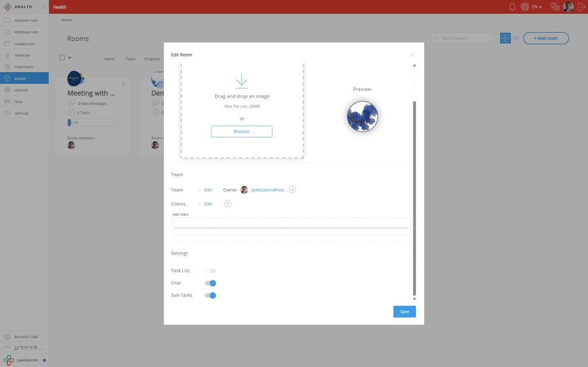The height and width of the screenshot is (367, 588).
Task: Click the globe language icon
Action: coord(525,7)
